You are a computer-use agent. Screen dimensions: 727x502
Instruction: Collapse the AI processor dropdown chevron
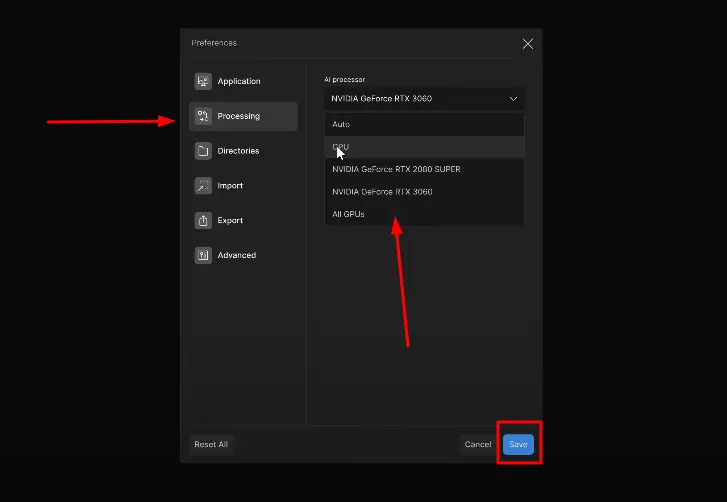(513, 99)
